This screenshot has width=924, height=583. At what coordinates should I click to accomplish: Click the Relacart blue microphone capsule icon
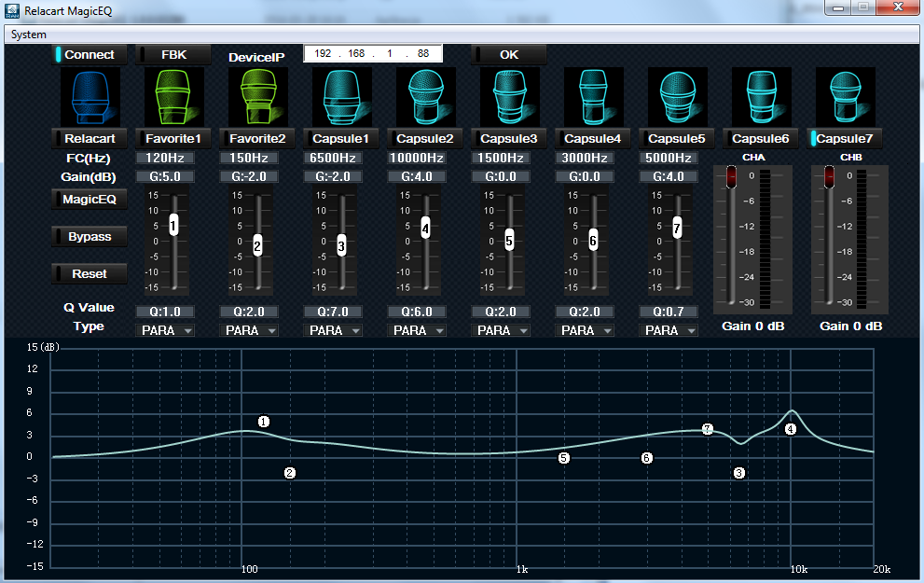coord(90,97)
